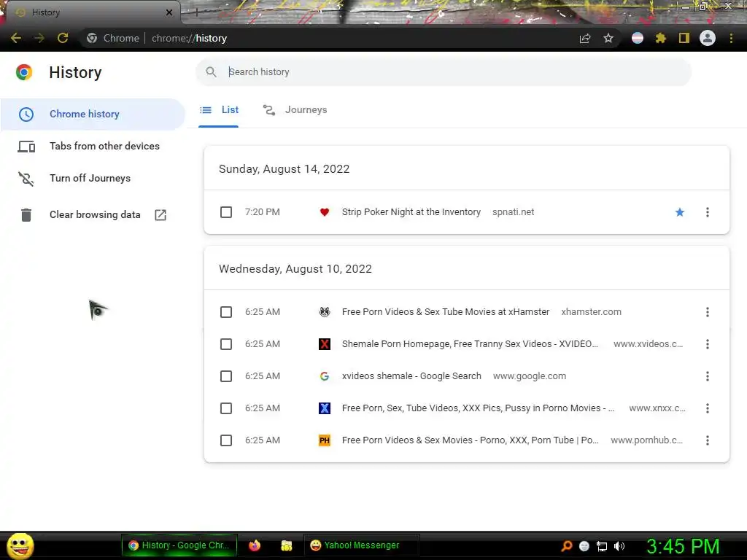Click the browser back arrow
The height and width of the screenshot is (560, 747).
16,38
